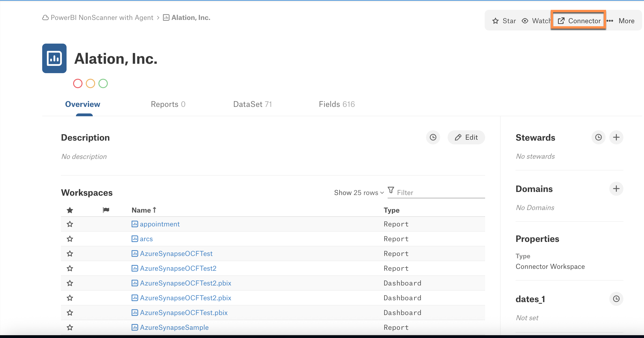The width and height of the screenshot is (644, 338).
Task: Sort by the star column header
Action: point(70,210)
